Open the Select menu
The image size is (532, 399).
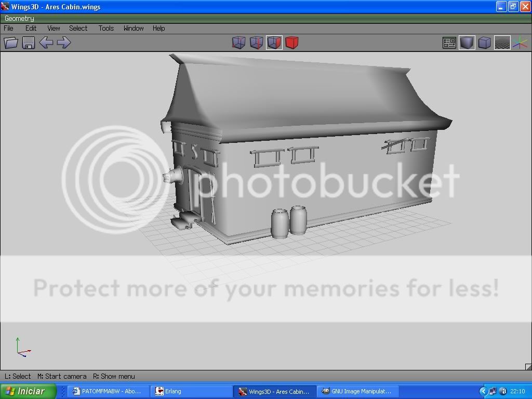click(x=78, y=28)
